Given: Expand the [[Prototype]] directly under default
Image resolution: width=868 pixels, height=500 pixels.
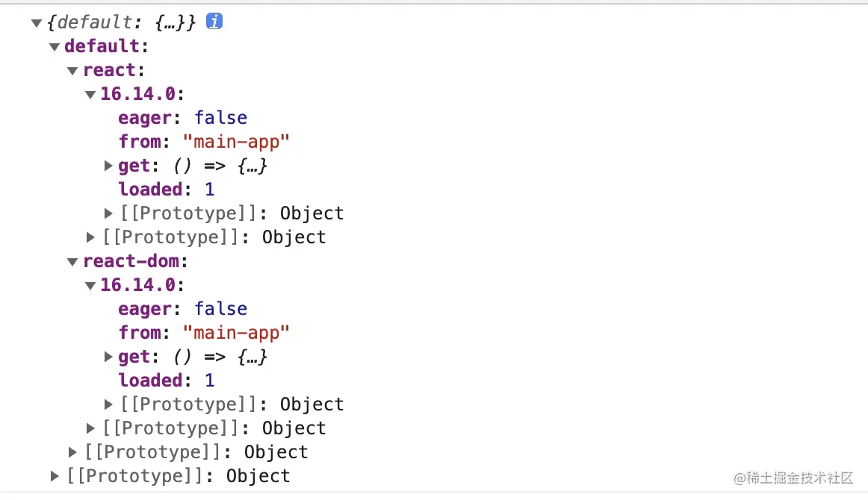Looking at the screenshot, I should point(72,452).
